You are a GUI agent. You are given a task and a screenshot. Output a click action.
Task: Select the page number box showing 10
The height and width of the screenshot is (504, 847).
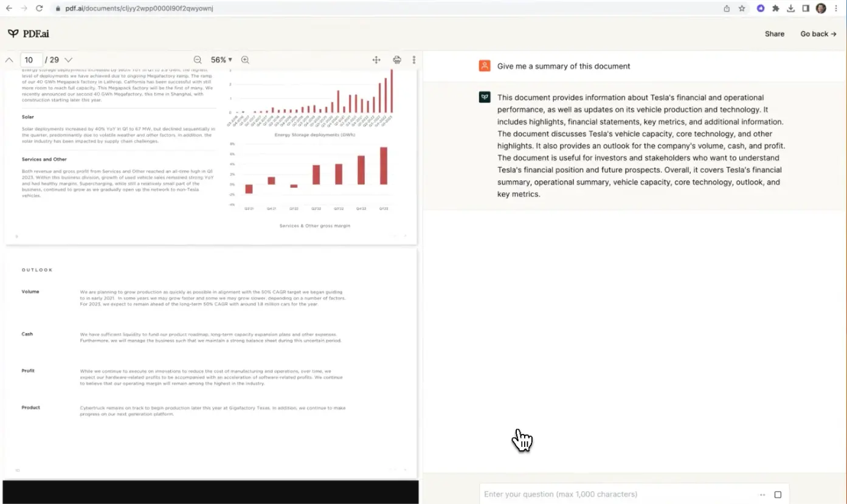coord(31,60)
